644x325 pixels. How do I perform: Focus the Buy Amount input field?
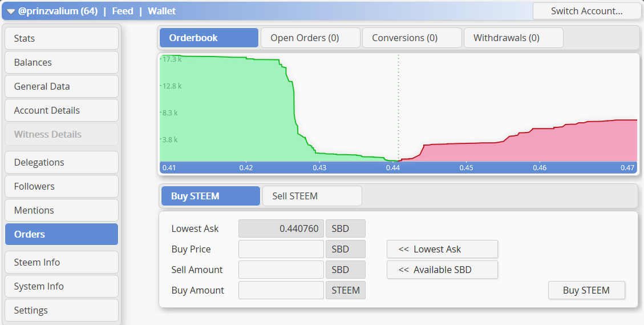coord(281,290)
